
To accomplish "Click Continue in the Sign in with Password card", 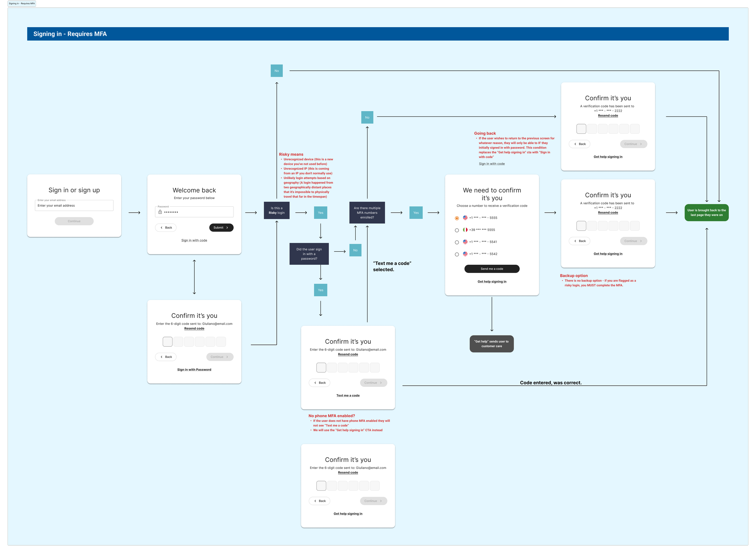I will click(220, 357).
